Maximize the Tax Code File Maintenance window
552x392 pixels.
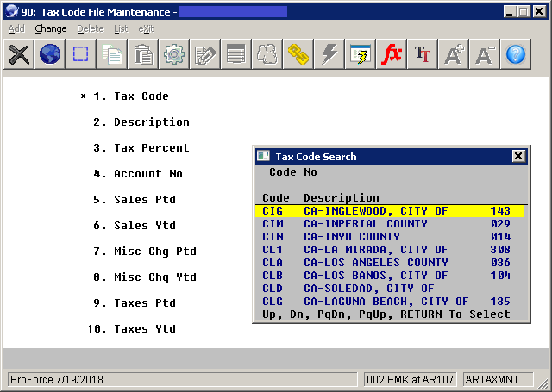point(524,12)
